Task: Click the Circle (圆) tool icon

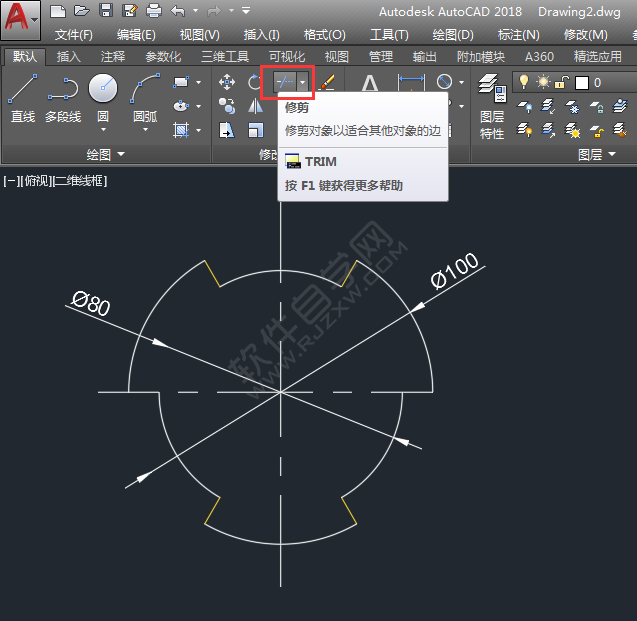Action: point(103,95)
